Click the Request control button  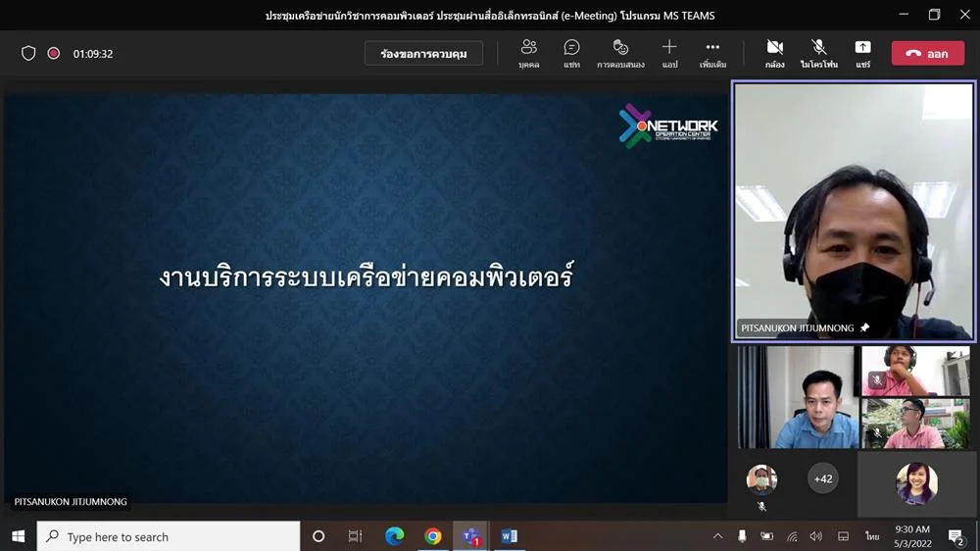pos(423,54)
